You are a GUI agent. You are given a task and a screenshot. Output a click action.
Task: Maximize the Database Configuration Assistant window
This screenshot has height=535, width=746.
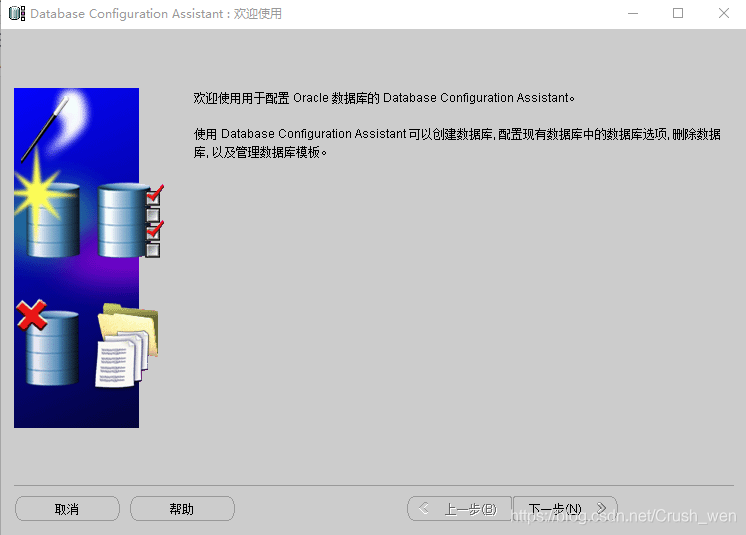pos(678,13)
